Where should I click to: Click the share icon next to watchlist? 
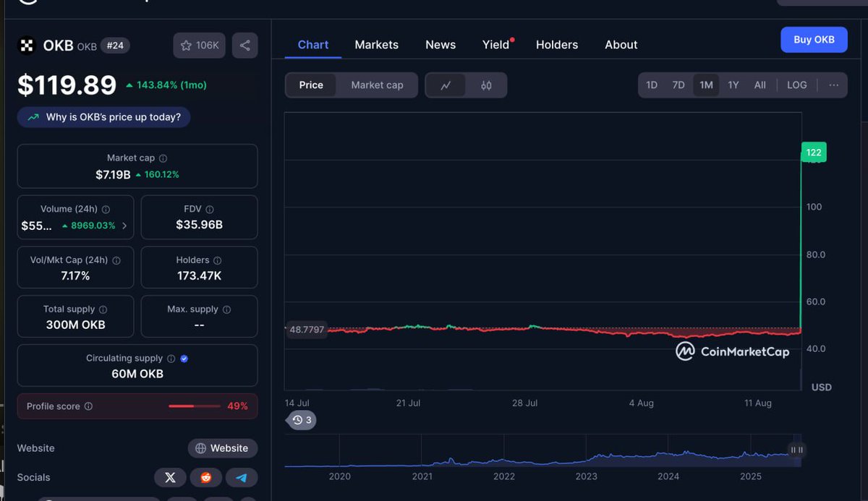pyautogui.click(x=245, y=46)
